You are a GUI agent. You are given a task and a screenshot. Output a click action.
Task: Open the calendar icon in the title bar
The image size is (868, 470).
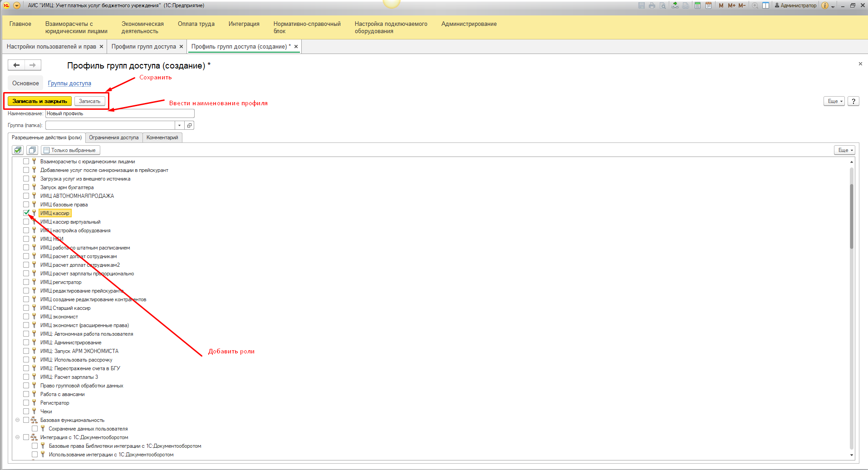pyautogui.click(x=708, y=5)
